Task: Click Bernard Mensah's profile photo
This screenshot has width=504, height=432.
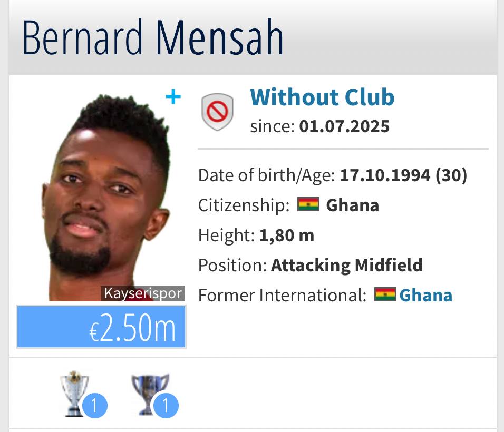Action: click(x=105, y=195)
